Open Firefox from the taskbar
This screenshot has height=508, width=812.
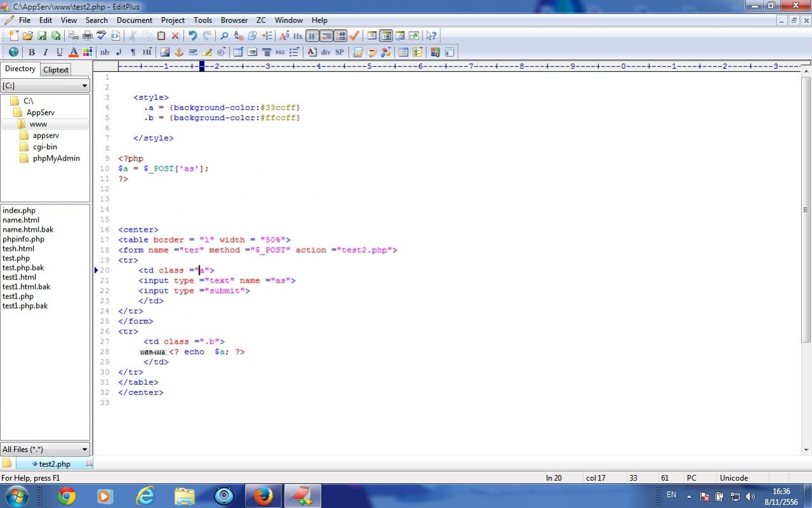pos(263,496)
